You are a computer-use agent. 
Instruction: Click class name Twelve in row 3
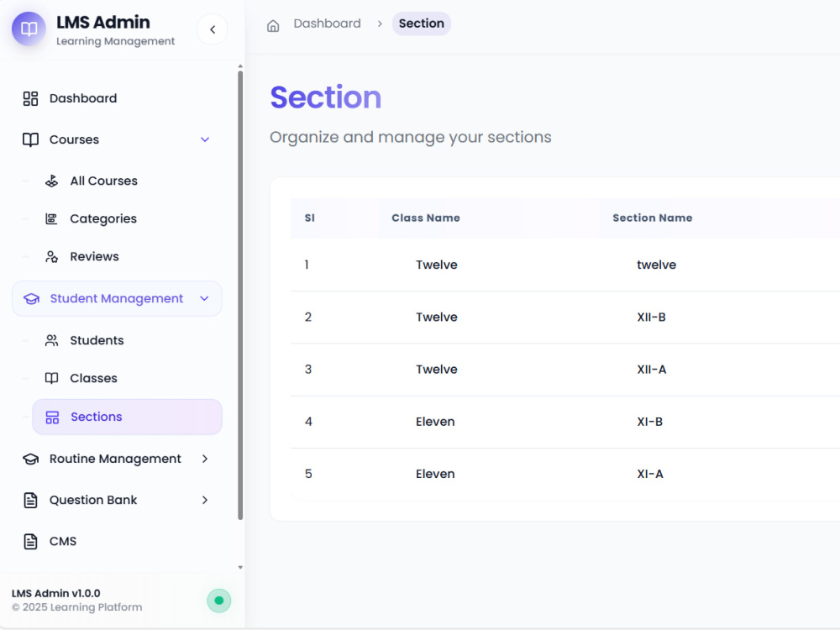pyautogui.click(x=437, y=370)
